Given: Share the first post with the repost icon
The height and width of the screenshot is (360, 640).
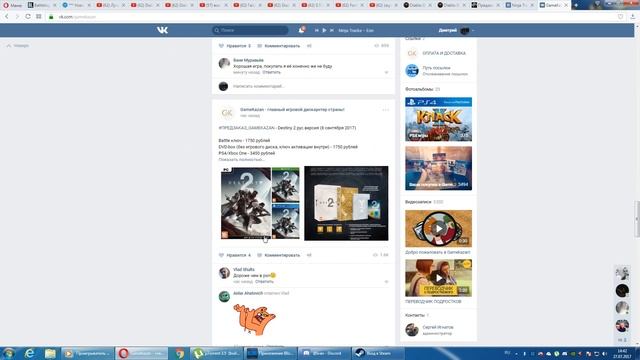Looking at the screenshot, I should coord(309,46).
